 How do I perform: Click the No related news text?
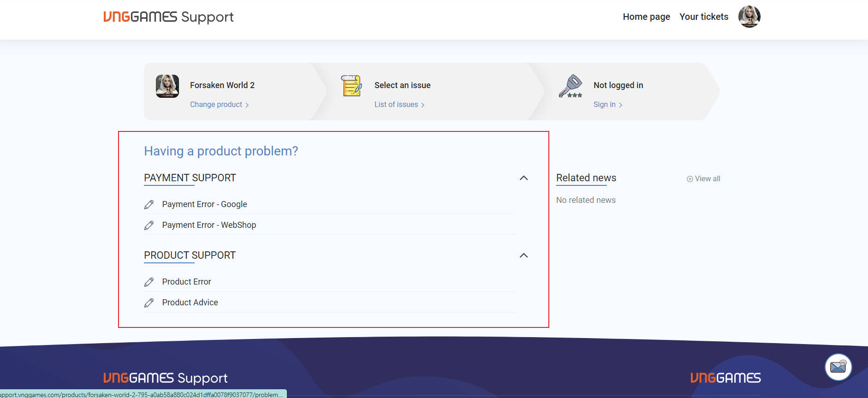[x=586, y=200]
